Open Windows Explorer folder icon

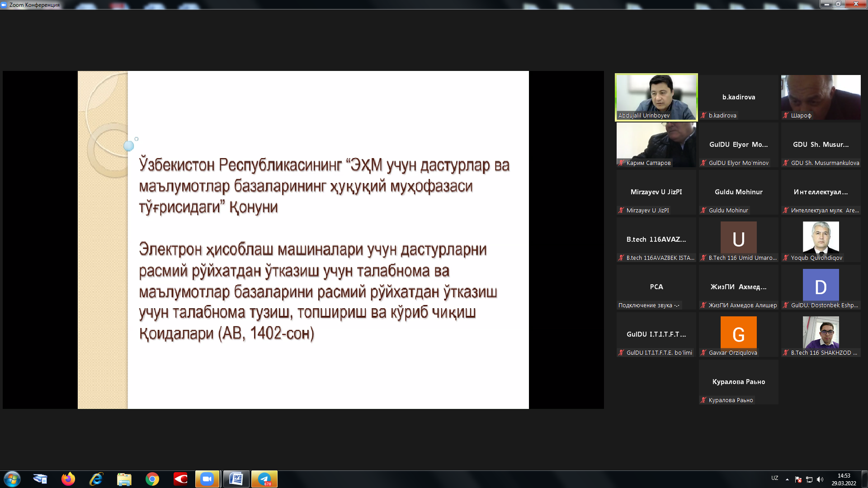pyautogui.click(x=124, y=479)
